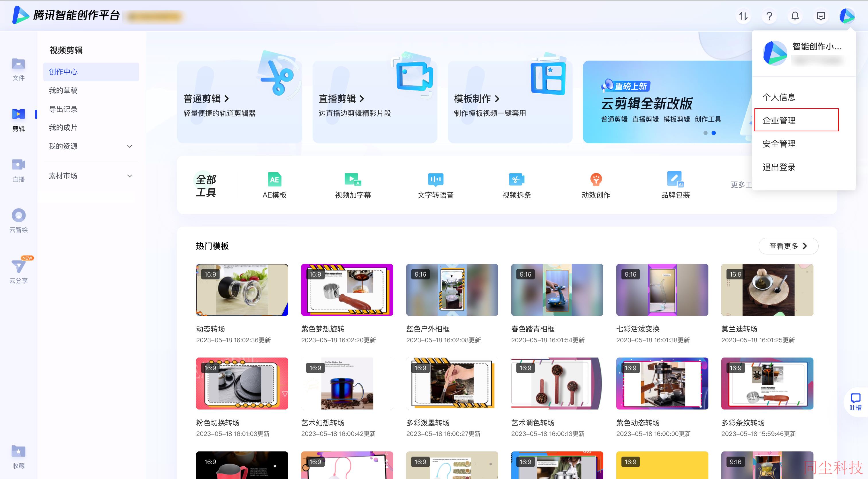Open the 视频拆条 tool
This screenshot has height=479, width=868.
click(517, 186)
